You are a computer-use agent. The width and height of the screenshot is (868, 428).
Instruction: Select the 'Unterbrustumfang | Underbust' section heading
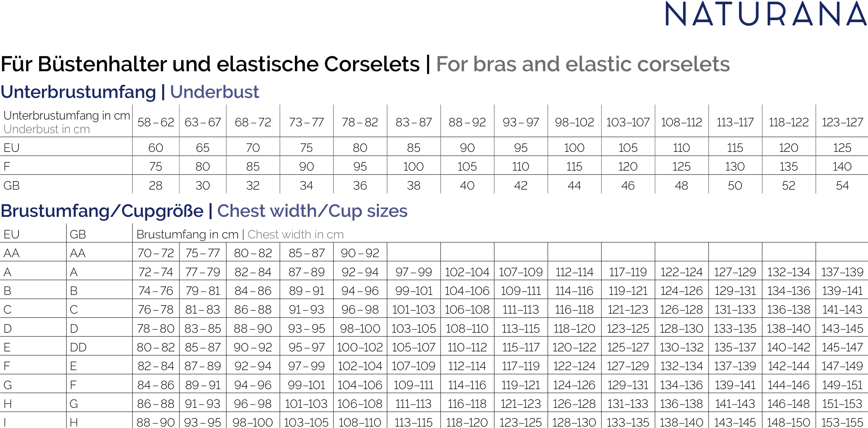(x=130, y=92)
